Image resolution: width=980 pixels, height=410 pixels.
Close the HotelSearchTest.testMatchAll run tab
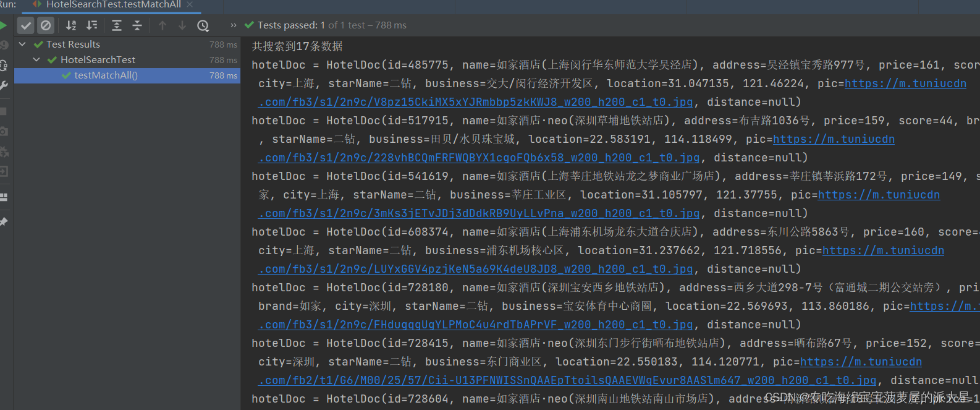click(x=190, y=5)
